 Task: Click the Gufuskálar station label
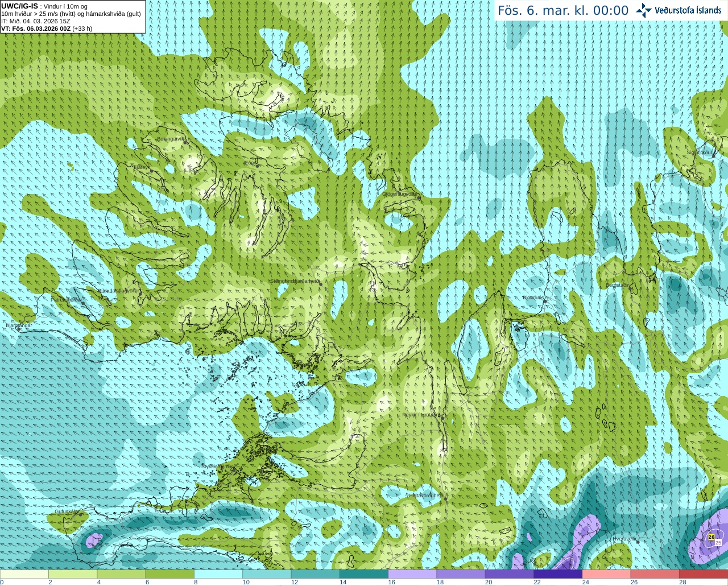pyautogui.click(x=67, y=511)
